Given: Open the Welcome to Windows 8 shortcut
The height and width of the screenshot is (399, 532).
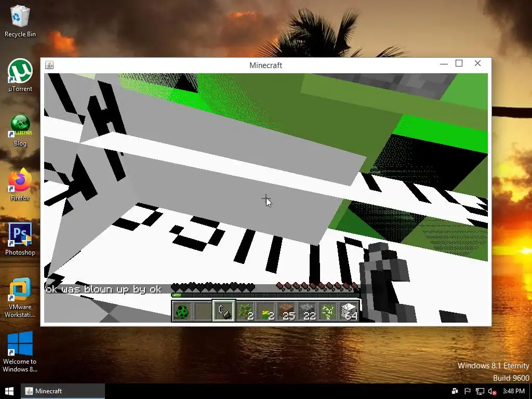Looking at the screenshot, I should tap(20, 352).
